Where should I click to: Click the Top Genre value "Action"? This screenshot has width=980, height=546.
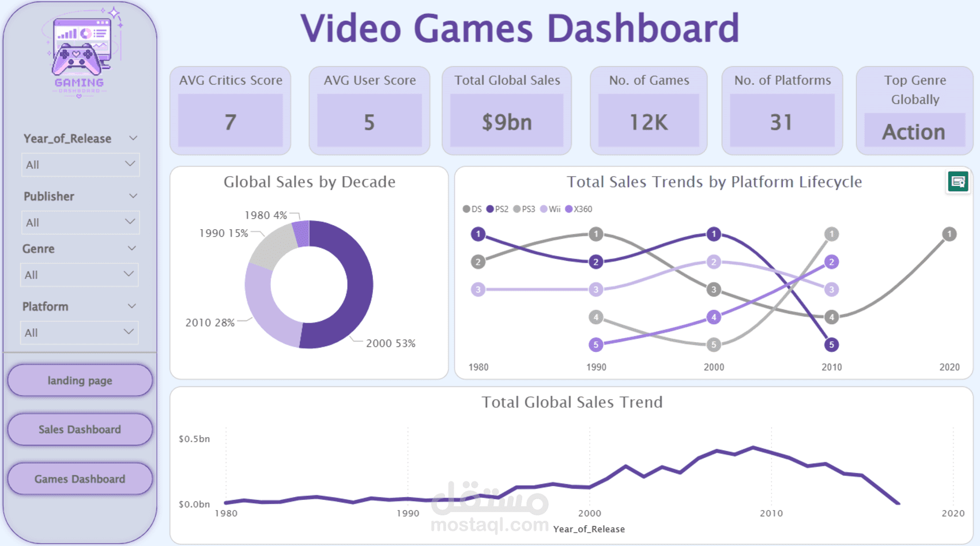pyautogui.click(x=914, y=132)
